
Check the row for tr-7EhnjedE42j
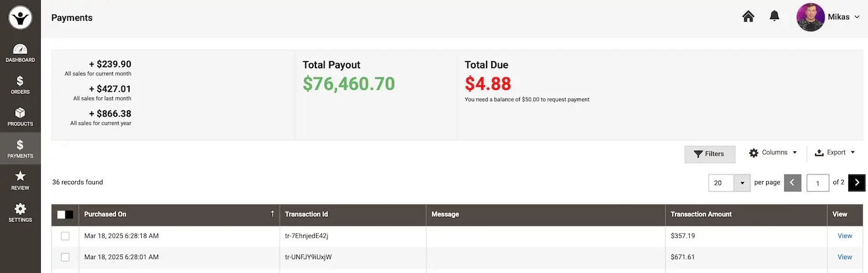(x=65, y=236)
